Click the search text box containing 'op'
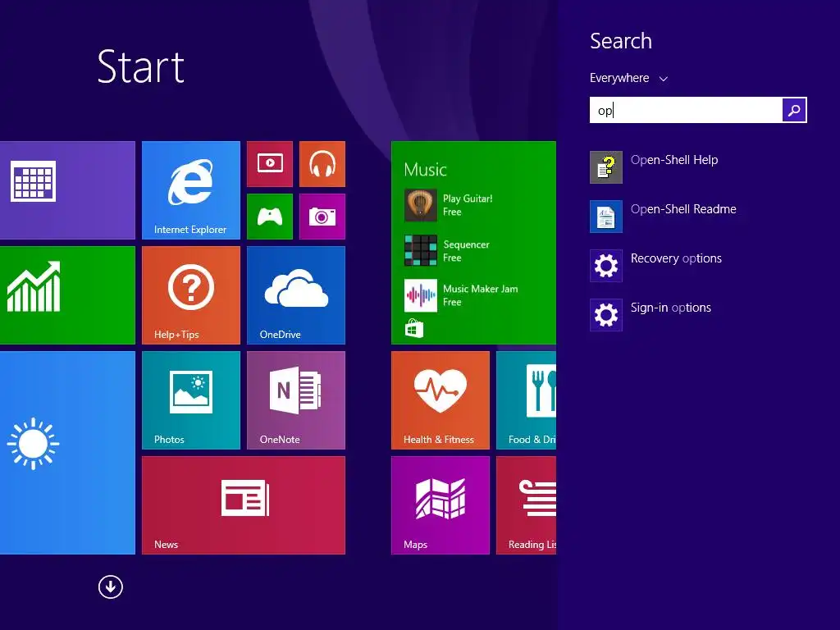 click(686, 111)
